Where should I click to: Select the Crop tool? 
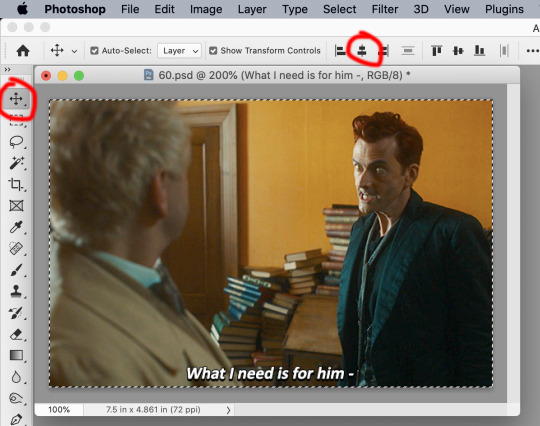(16, 184)
